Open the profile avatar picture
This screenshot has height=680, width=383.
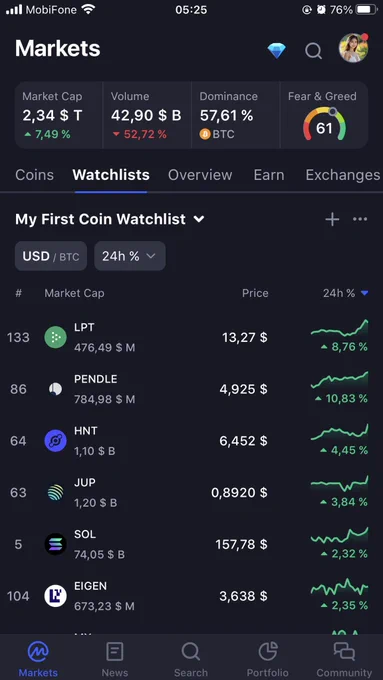[x=354, y=48]
